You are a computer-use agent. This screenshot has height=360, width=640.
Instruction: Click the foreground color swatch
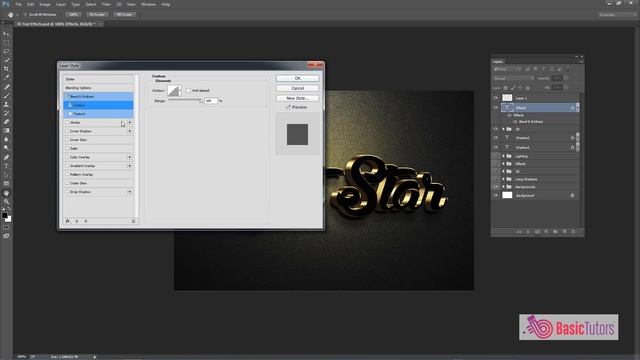coord(4,216)
